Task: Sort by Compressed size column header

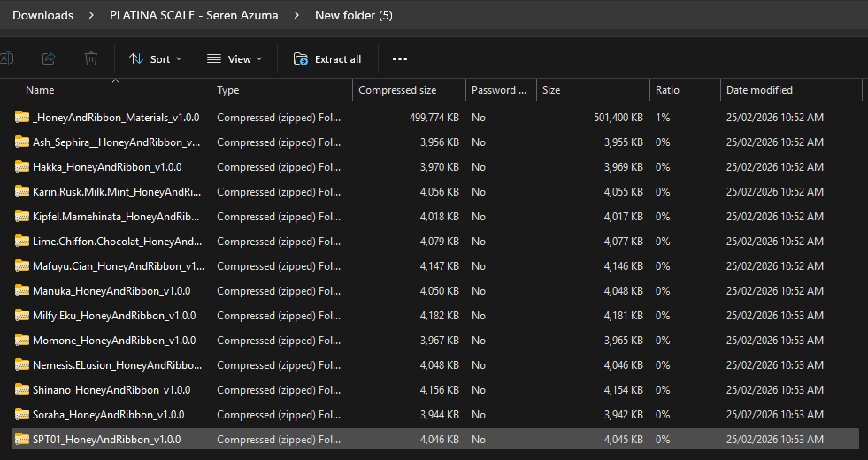Action: (x=397, y=89)
